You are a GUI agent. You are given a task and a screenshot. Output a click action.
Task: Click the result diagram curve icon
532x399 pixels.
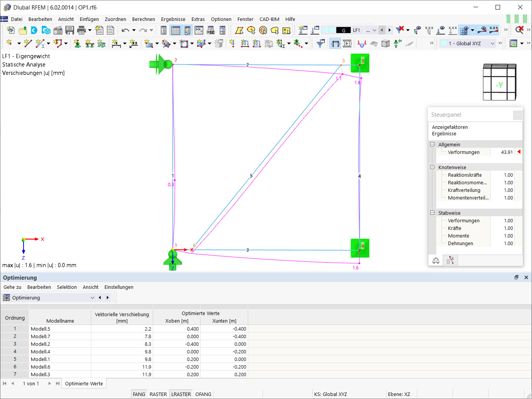pyautogui.click(x=361, y=44)
